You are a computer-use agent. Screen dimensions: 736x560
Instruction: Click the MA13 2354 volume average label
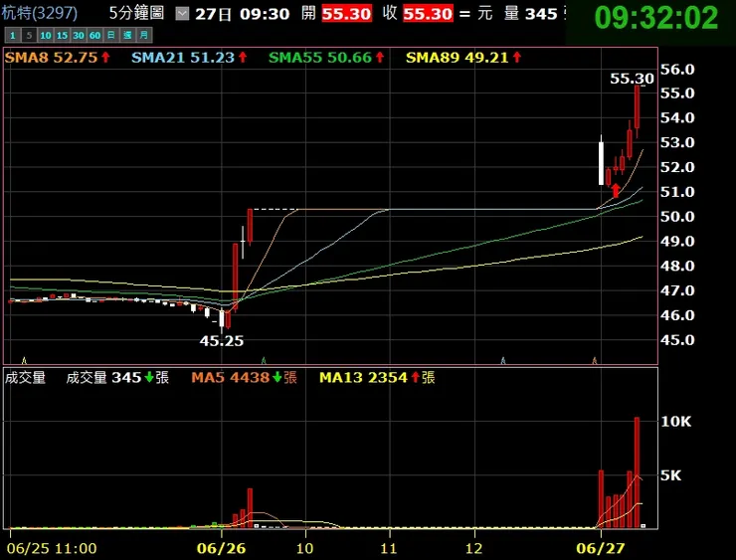(377, 377)
